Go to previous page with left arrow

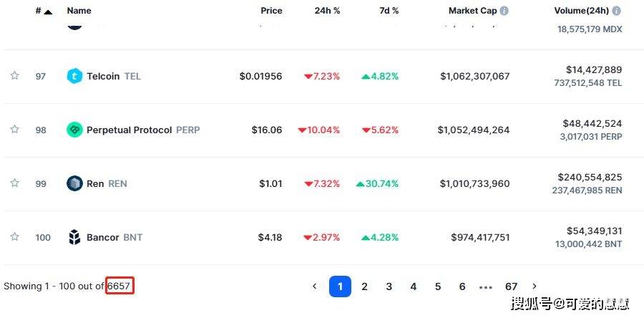pos(315,286)
